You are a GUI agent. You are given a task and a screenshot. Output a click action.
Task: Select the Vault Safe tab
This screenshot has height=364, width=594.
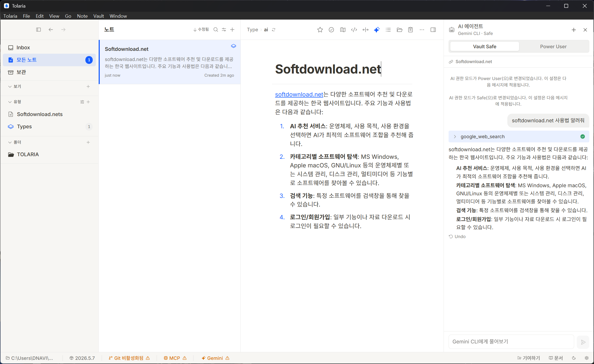click(x=485, y=46)
